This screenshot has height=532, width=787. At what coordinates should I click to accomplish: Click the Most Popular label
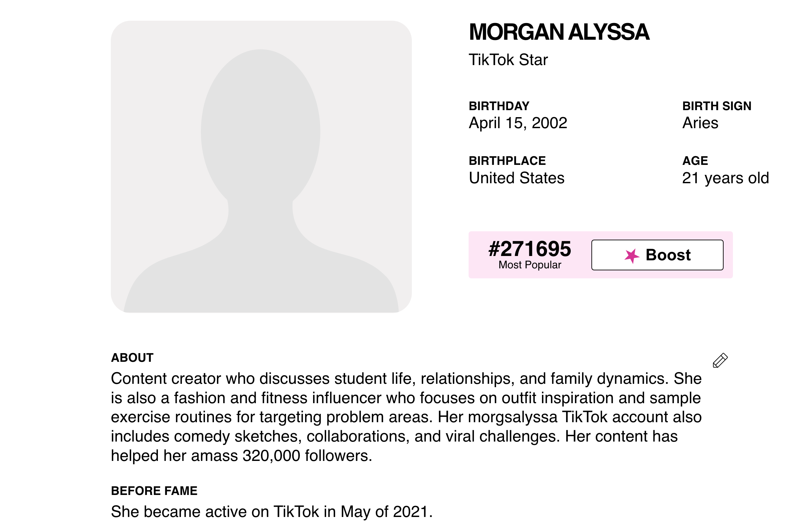tap(530, 265)
